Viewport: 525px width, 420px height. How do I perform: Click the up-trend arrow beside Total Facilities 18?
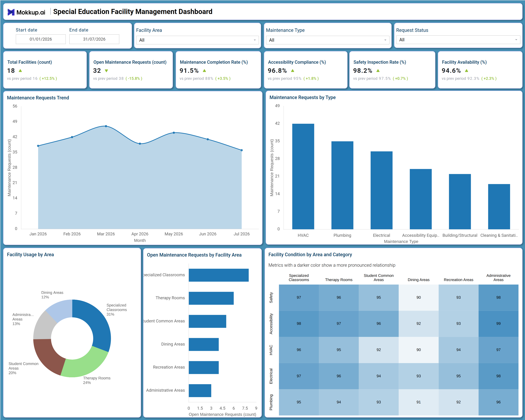coord(20,71)
